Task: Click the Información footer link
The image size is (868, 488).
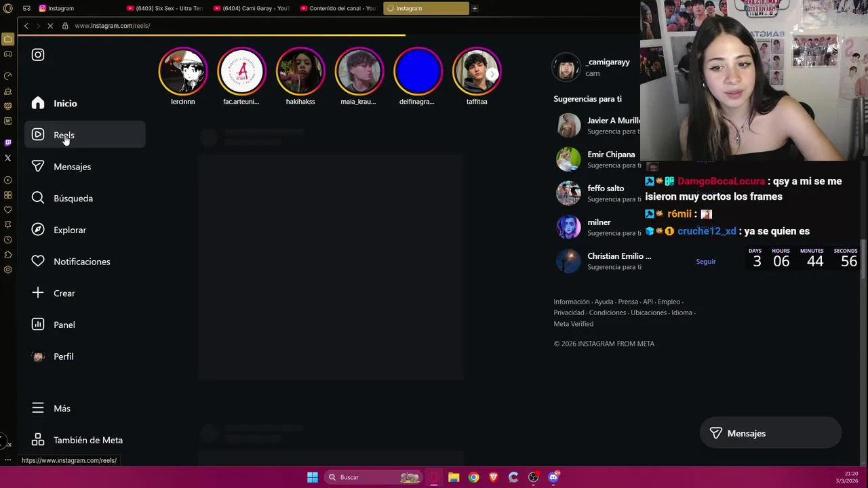Action: click(572, 302)
